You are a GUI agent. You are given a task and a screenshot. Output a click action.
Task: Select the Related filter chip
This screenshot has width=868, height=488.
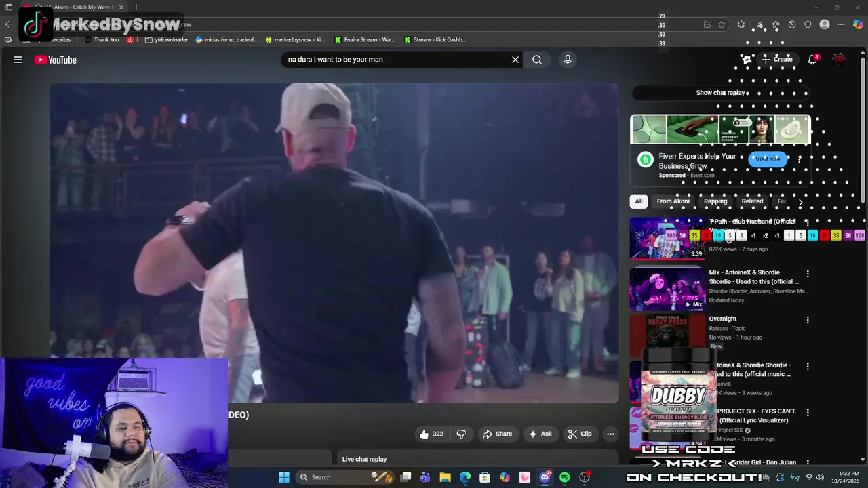[752, 201]
